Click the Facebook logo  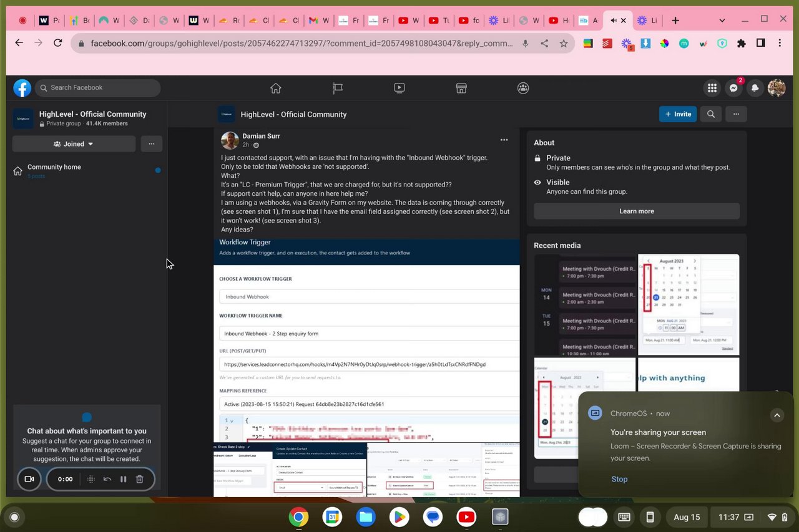(x=22, y=88)
